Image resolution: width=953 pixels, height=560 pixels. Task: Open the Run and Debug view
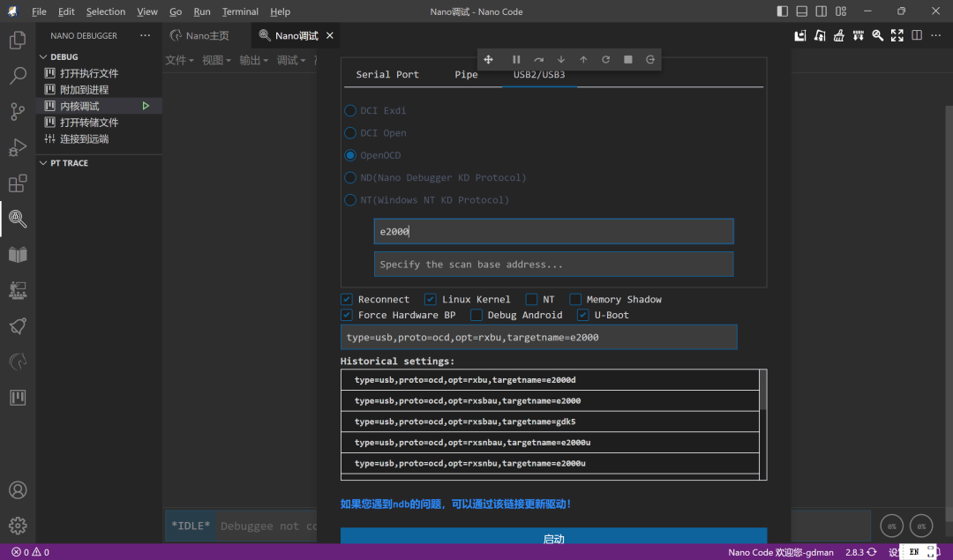pyautogui.click(x=18, y=147)
